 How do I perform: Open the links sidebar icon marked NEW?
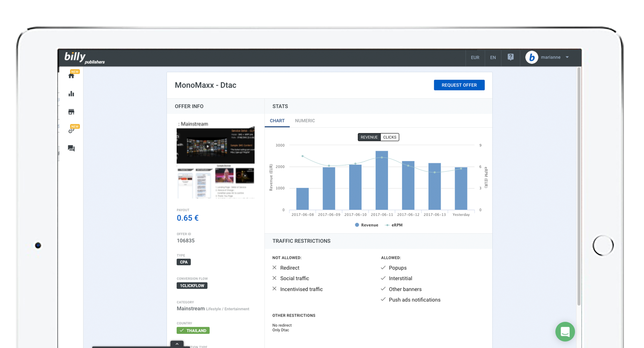point(71,130)
